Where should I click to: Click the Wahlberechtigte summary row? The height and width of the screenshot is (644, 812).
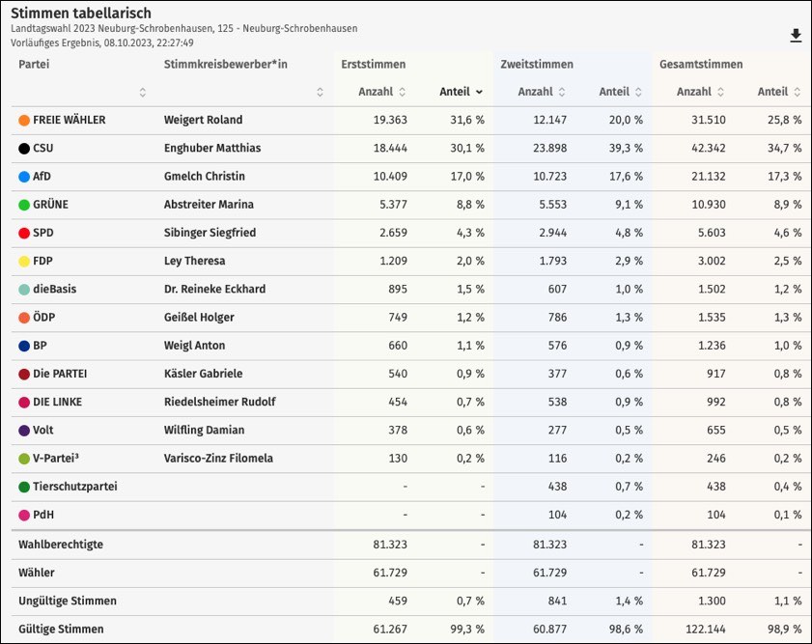[61, 545]
